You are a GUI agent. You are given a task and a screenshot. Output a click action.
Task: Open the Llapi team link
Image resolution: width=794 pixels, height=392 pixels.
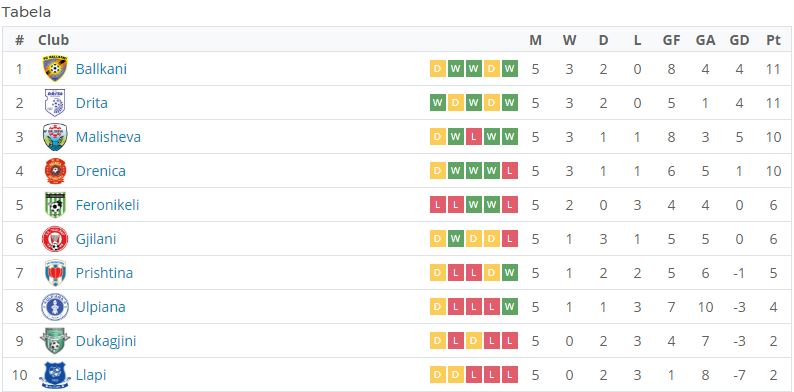pos(91,375)
